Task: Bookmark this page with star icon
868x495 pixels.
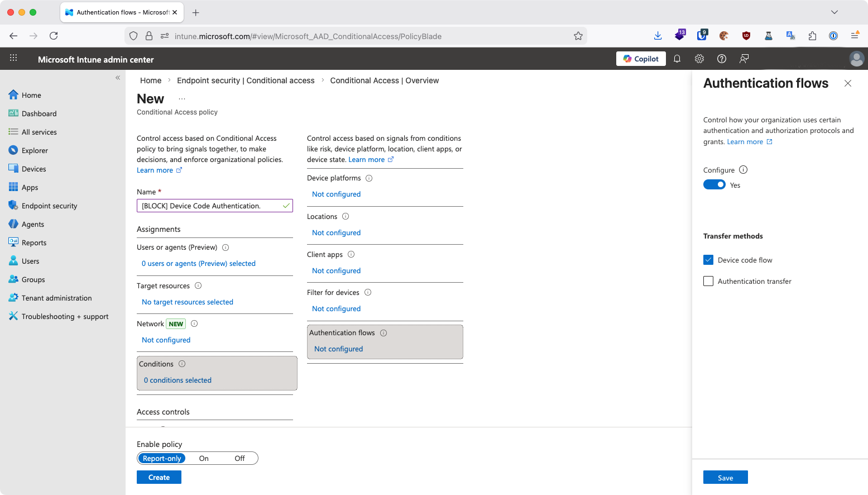Action: (578, 36)
